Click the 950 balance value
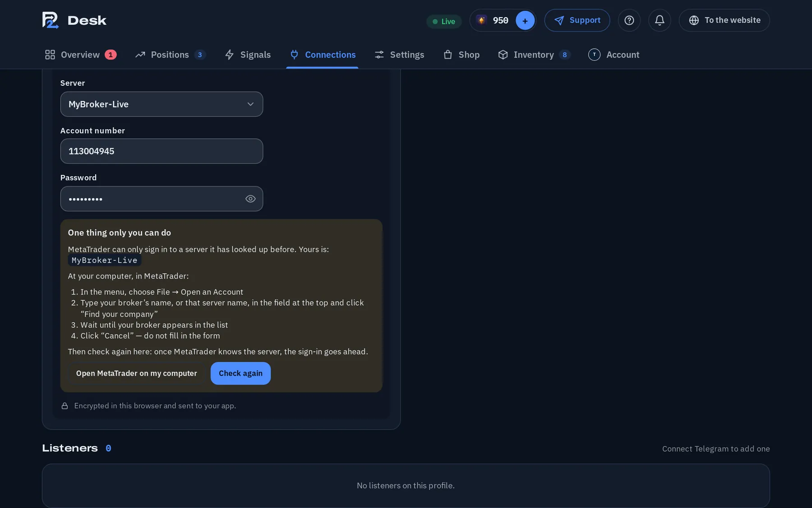The height and width of the screenshot is (508, 812). point(500,21)
